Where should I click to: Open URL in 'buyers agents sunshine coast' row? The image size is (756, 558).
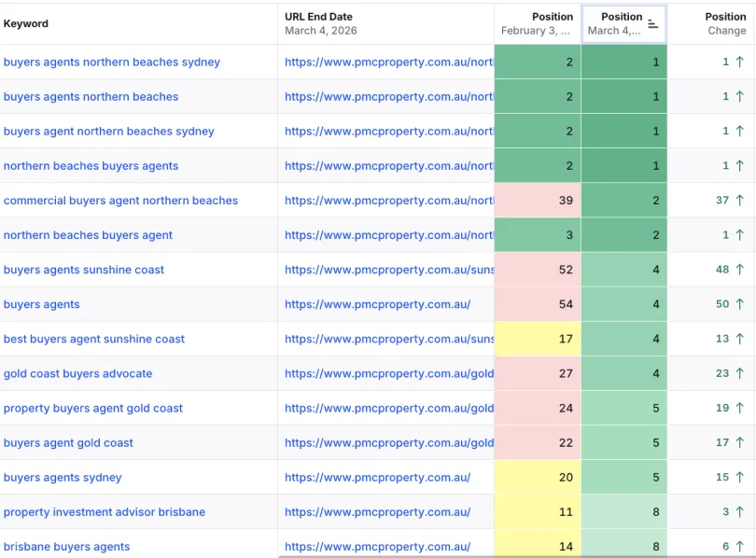point(389,270)
